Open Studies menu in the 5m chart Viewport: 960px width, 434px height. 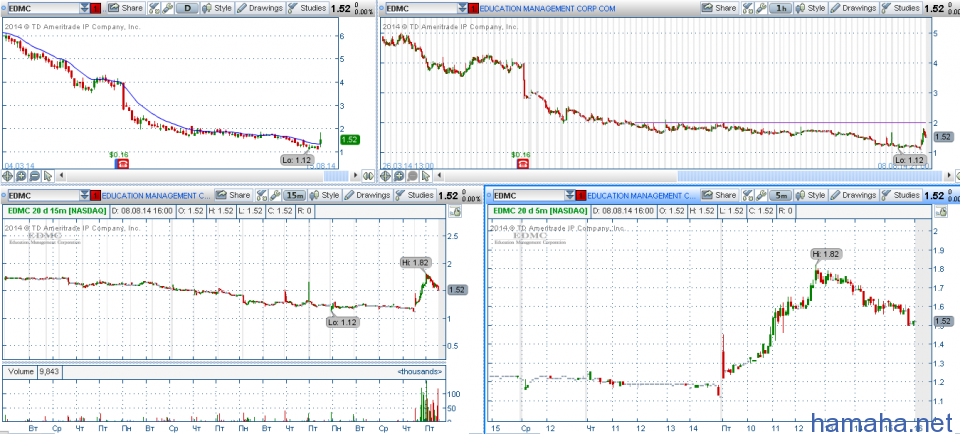tap(900, 195)
